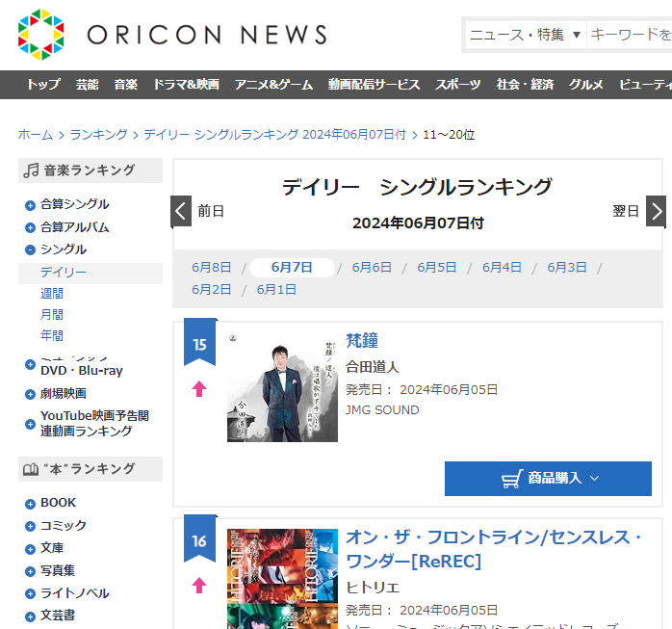Open the グルメ navigation menu

[586, 85]
